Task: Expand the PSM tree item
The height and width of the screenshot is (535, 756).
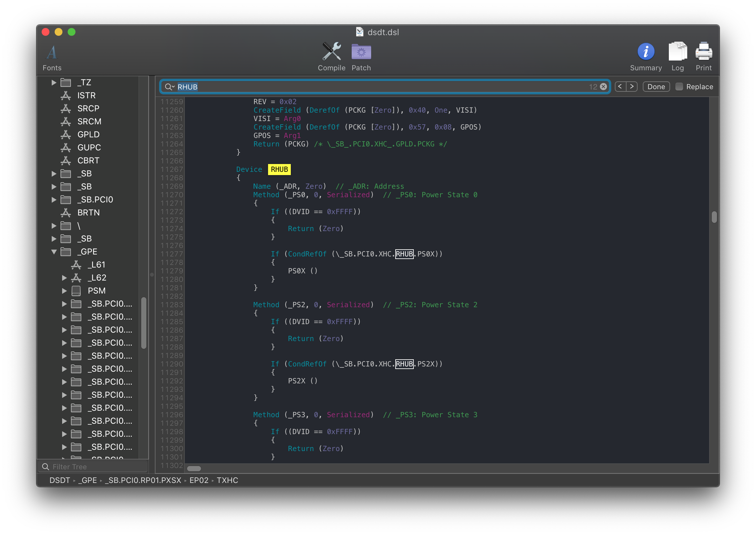Action: (64, 291)
